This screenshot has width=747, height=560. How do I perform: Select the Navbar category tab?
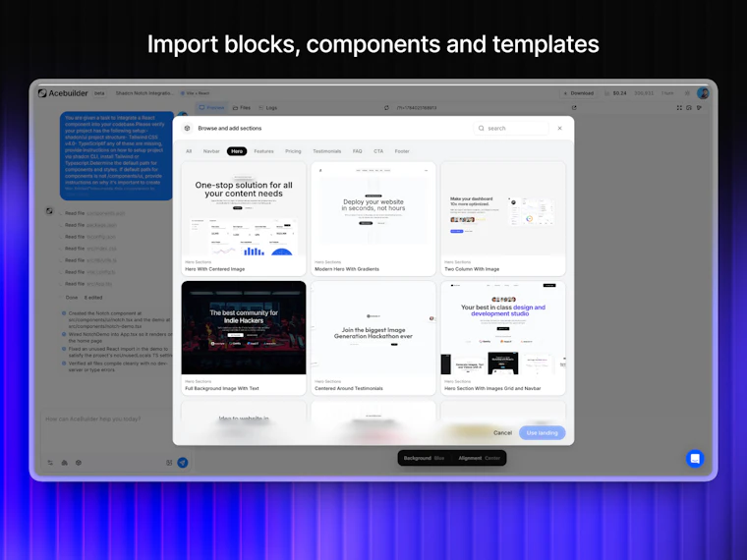211,151
